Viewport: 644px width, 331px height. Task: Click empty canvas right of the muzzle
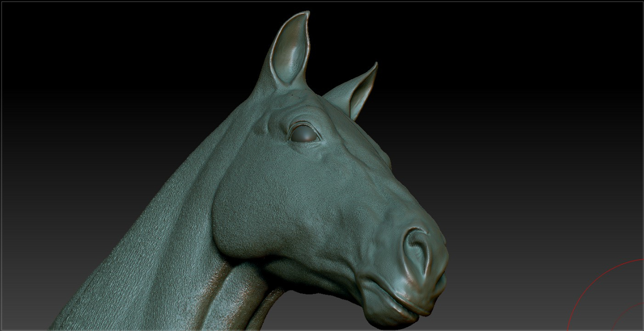point(515,232)
